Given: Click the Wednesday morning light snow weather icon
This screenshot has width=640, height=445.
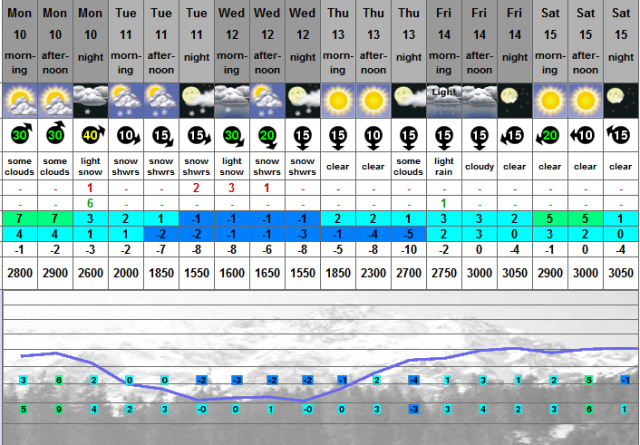Looking at the screenshot, I should click(232, 101).
